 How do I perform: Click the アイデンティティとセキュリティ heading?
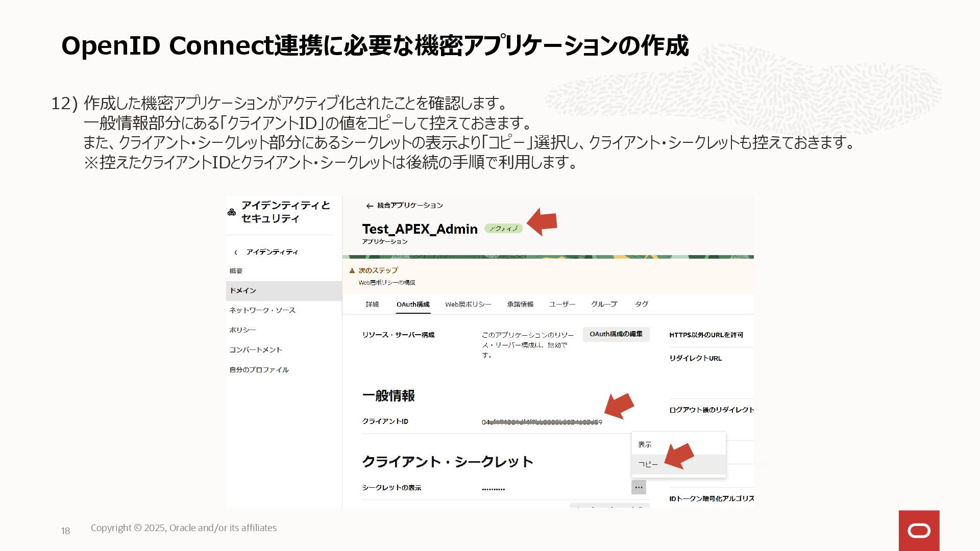point(285,212)
